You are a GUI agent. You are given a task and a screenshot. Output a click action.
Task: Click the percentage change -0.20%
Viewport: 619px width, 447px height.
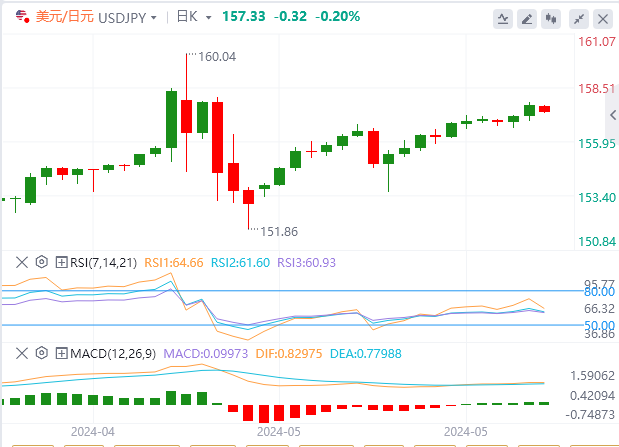click(x=338, y=17)
